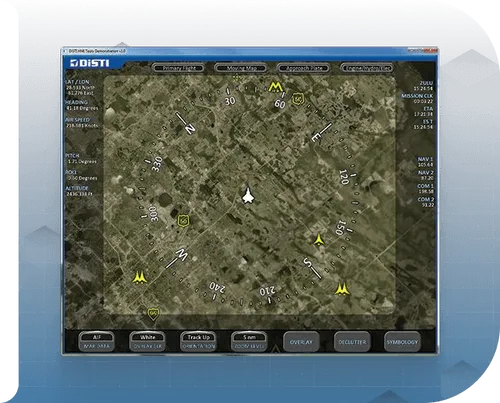Image resolution: width=500 pixels, height=403 pixels.
Task: Click the yellow crosshair marker at the top of the map
Action: point(237,78)
